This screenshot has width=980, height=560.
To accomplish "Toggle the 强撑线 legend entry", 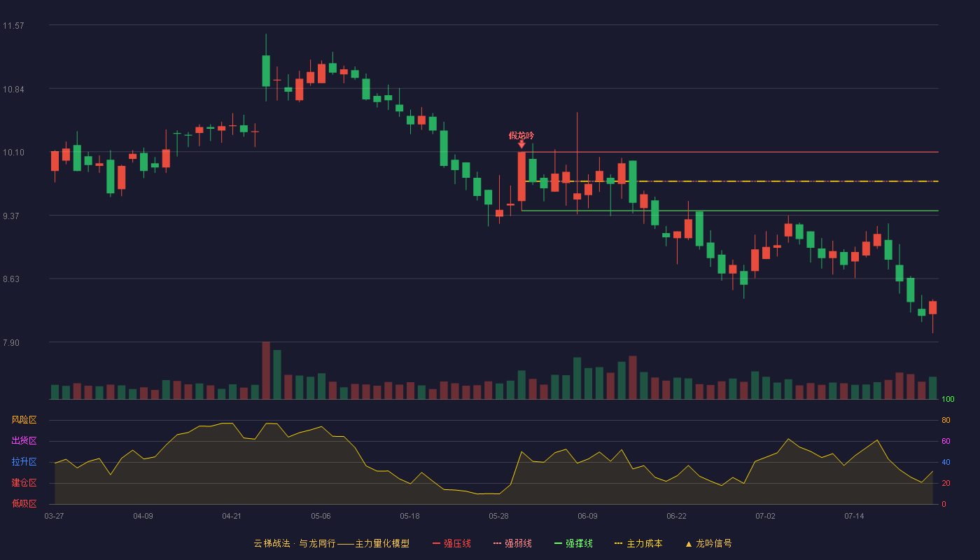I will [x=573, y=543].
